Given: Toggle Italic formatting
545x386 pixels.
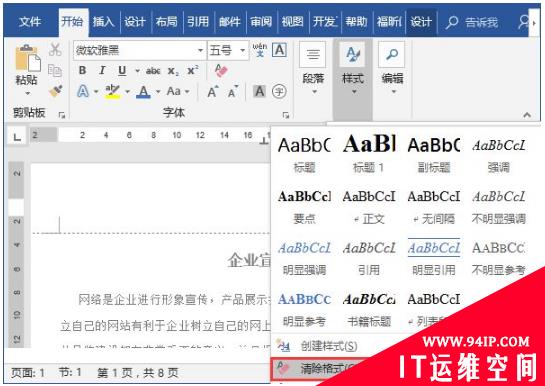Looking at the screenshot, I should [x=102, y=71].
